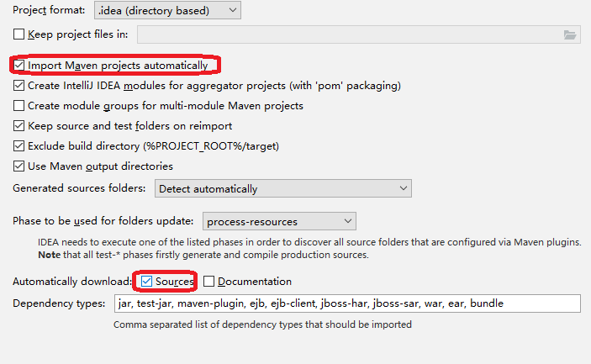591x364 pixels.
Task: Uncheck Exclude build directory option
Action: click(19, 146)
